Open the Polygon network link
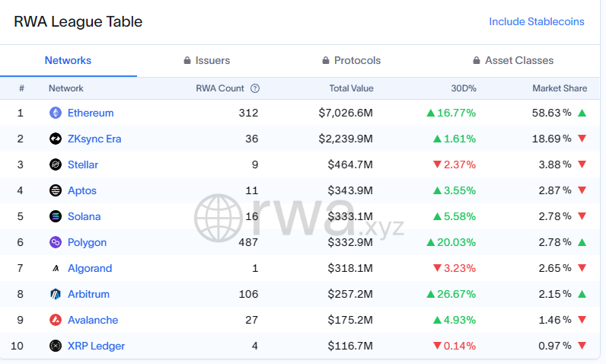This screenshot has width=606, height=364. tap(87, 242)
